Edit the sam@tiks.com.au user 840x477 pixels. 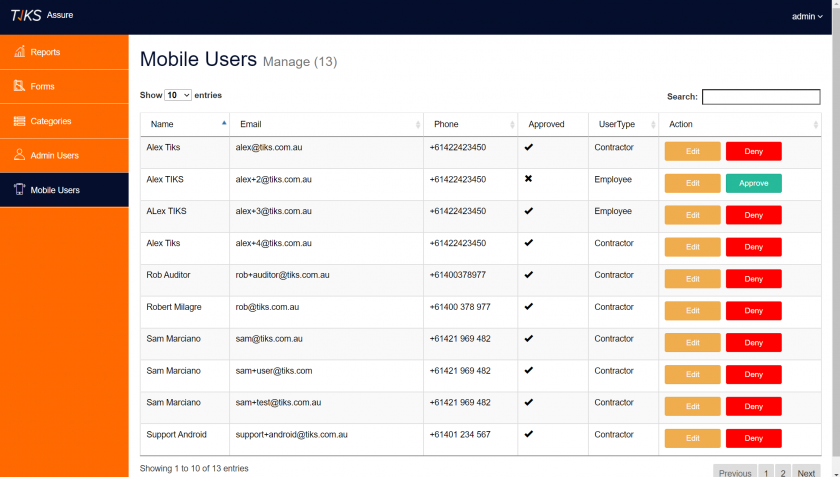pos(692,342)
